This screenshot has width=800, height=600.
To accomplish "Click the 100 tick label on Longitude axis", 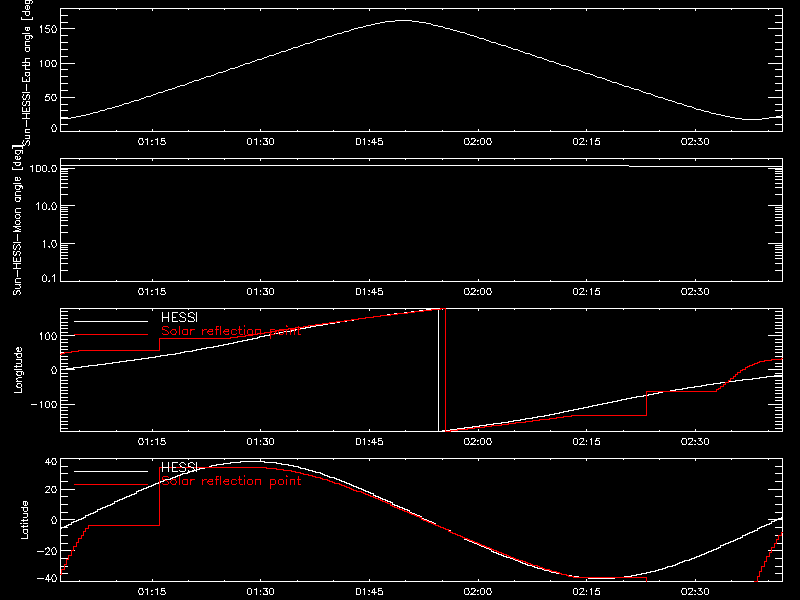I will pyautogui.click(x=47, y=336).
